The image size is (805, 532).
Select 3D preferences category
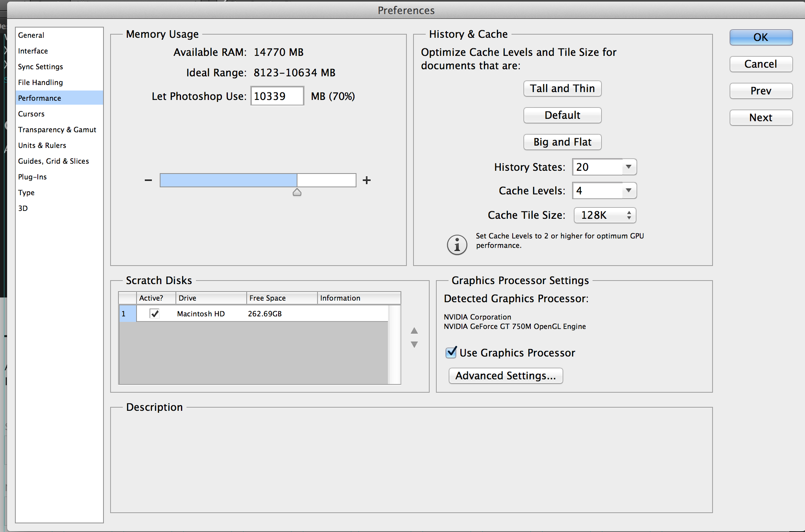click(x=59, y=208)
